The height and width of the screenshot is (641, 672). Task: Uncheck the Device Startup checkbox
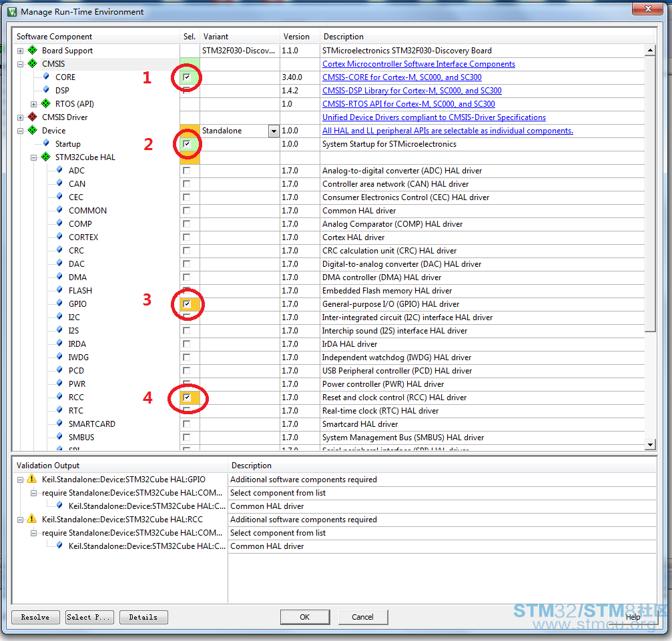[186, 144]
